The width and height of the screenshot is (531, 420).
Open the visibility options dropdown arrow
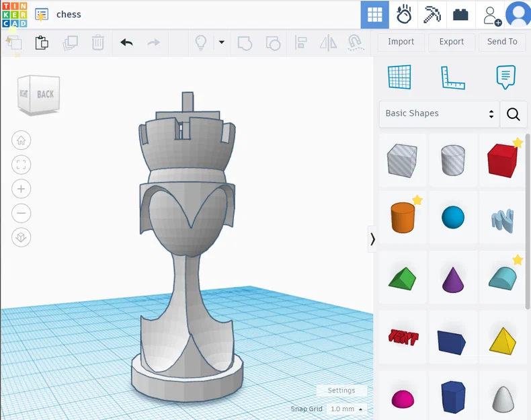(222, 42)
